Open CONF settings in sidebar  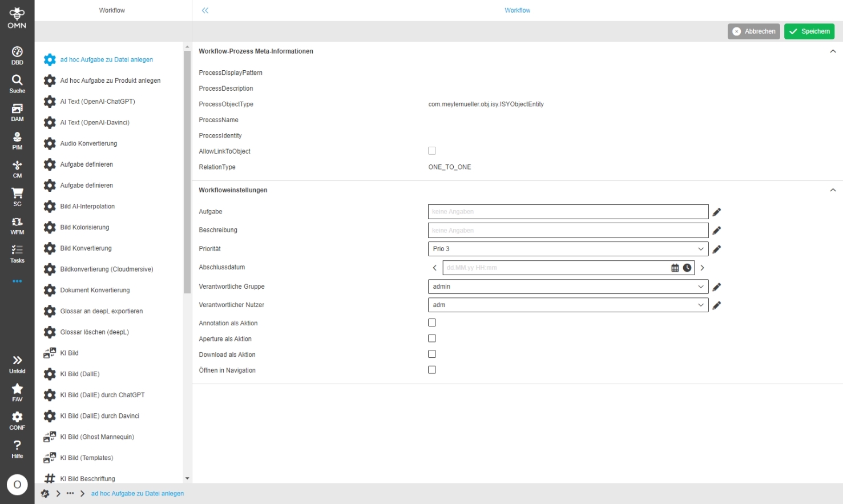pyautogui.click(x=17, y=421)
